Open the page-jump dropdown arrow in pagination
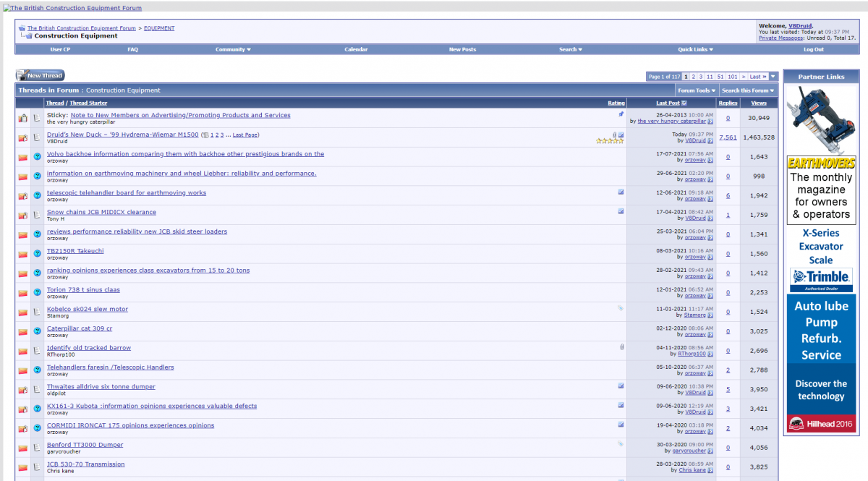This screenshot has height=481, width=868. [773, 76]
